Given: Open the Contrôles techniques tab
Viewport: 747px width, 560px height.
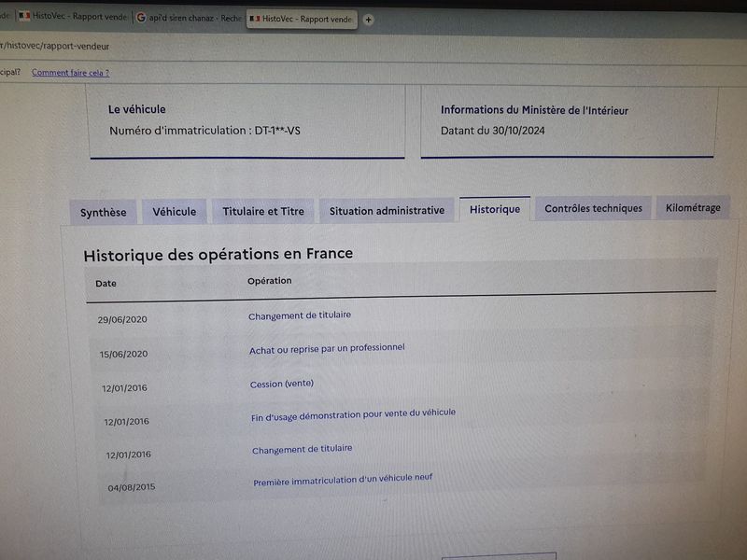Looking at the screenshot, I should point(593,208).
